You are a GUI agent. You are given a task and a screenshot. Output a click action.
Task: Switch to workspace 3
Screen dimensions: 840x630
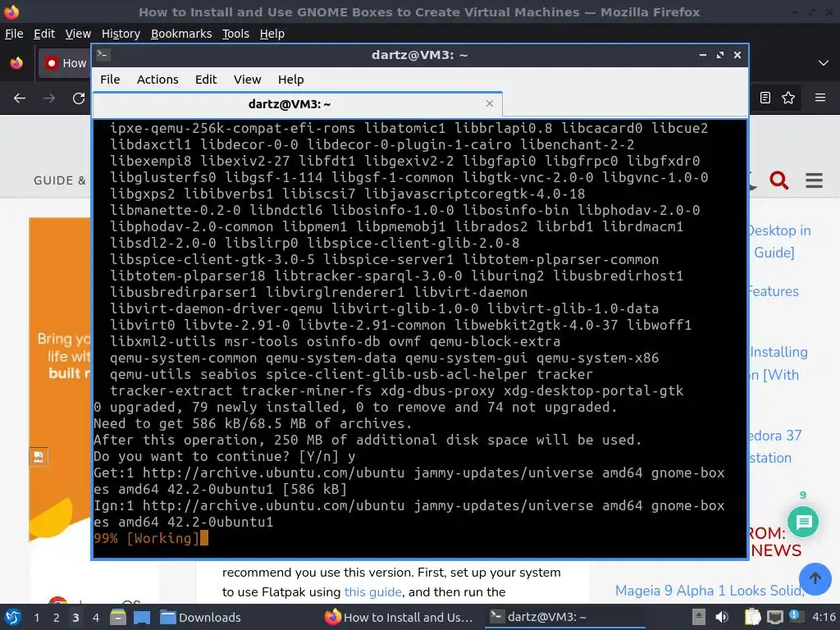[75, 617]
